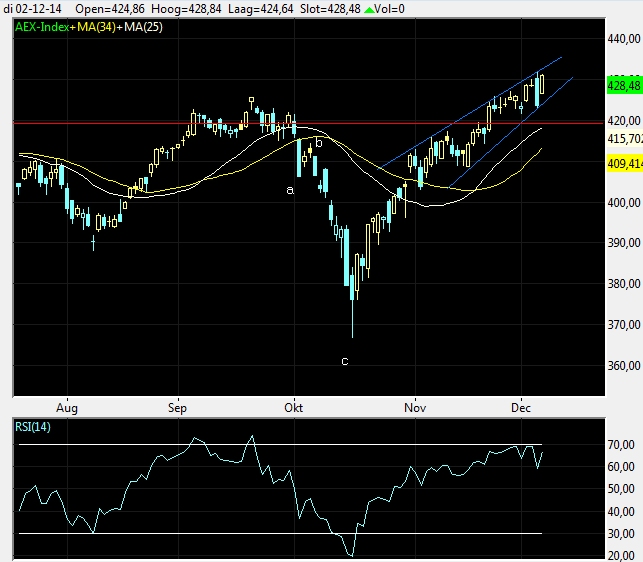
Task: Click the wave label 'b' marker
Action: tap(319, 143)
